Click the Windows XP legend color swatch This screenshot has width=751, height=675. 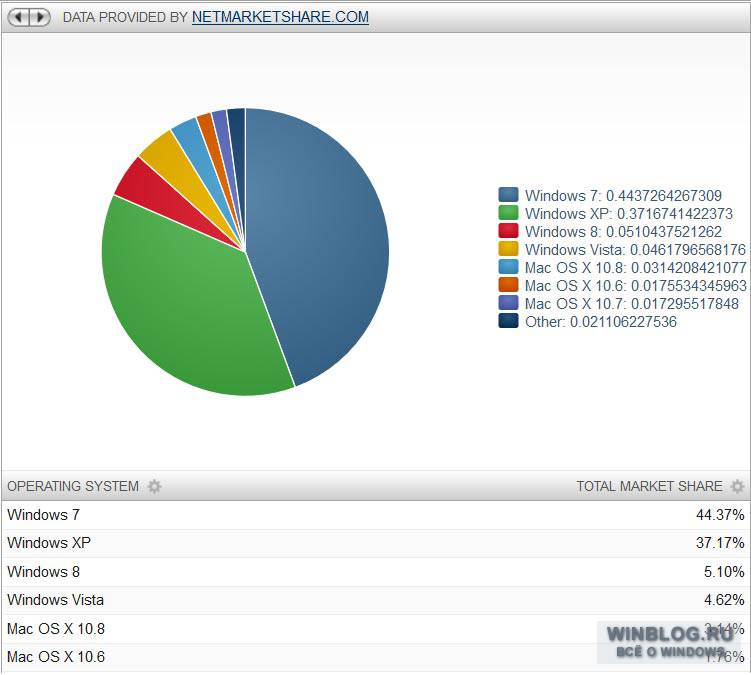(x=508, y=213)
